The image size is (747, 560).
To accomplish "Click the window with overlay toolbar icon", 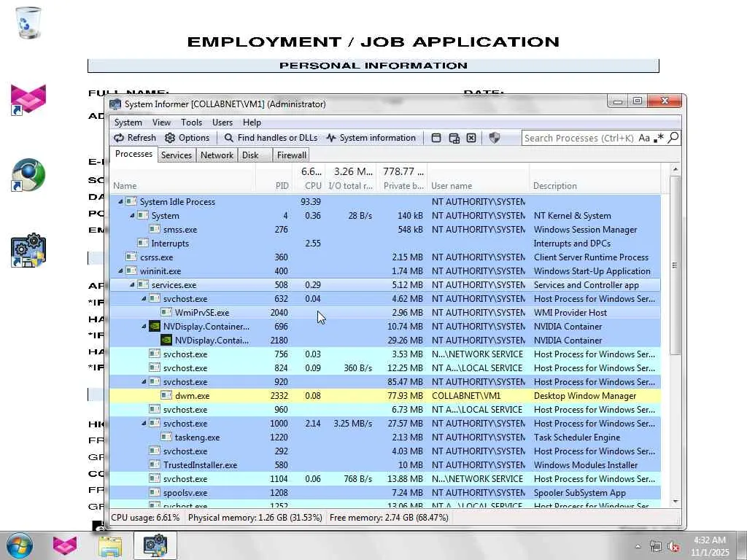I will [454, 138].
